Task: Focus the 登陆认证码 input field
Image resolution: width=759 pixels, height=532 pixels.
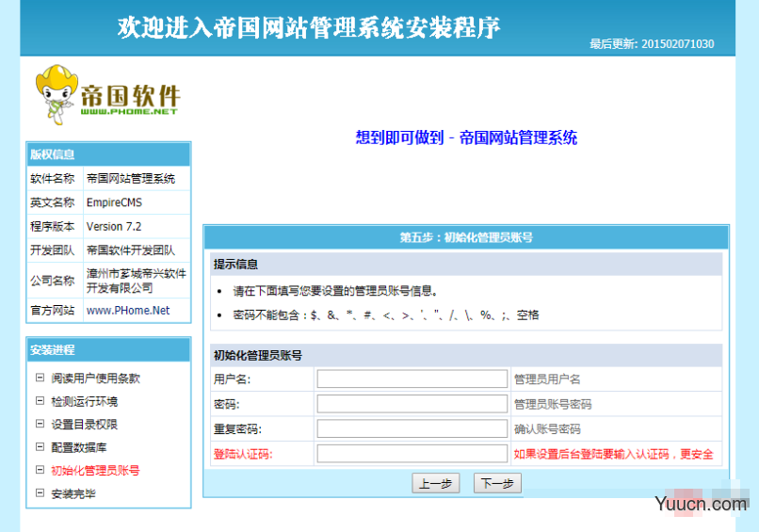Action: 412,454
